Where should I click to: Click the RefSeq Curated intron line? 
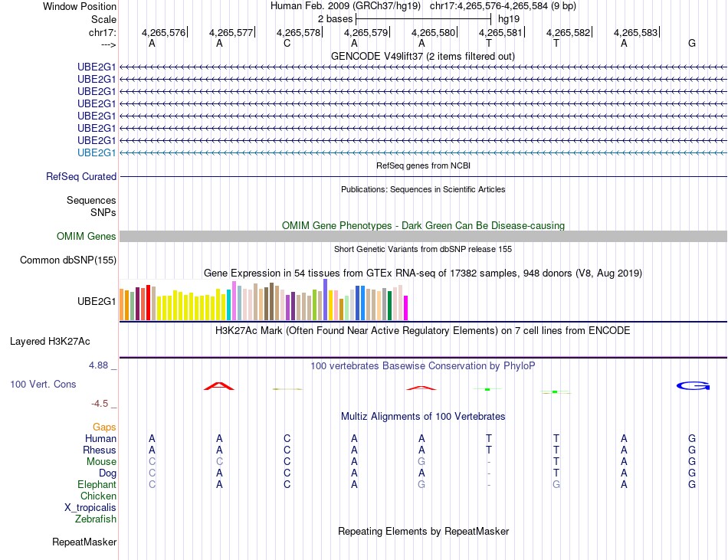[423, 177]
